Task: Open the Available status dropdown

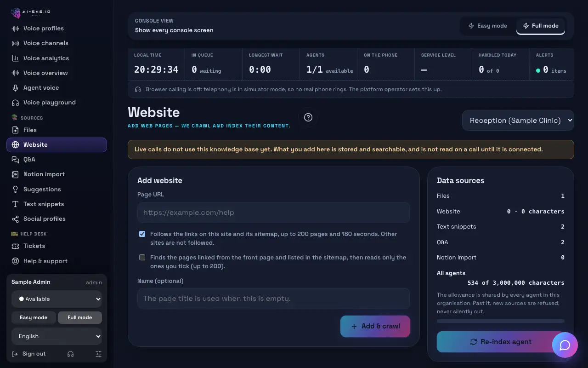Action: click(57, 299)
